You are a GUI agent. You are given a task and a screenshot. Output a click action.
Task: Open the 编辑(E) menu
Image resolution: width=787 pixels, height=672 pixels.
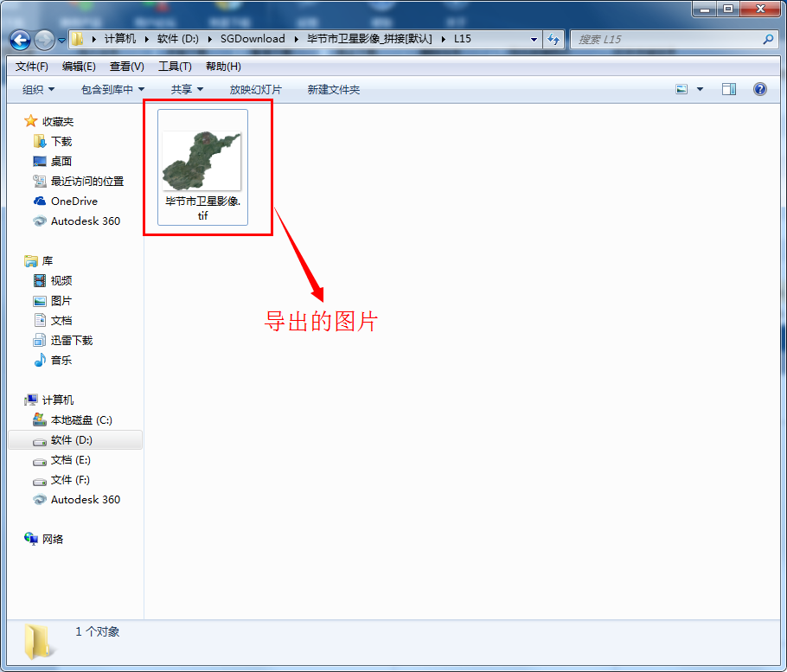(79, 67)
